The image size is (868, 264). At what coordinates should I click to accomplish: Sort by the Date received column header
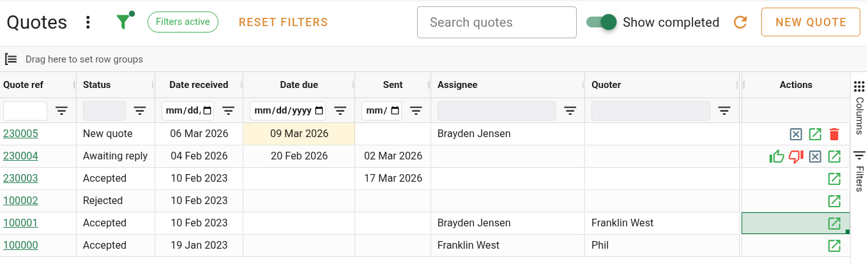(199, 85)
